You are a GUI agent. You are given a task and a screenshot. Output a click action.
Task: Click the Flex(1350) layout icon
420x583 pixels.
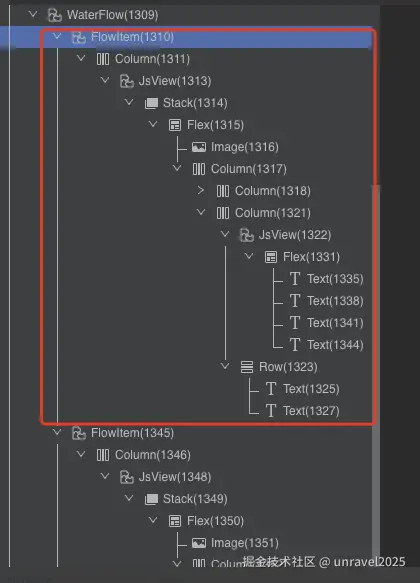click(175, 521)
